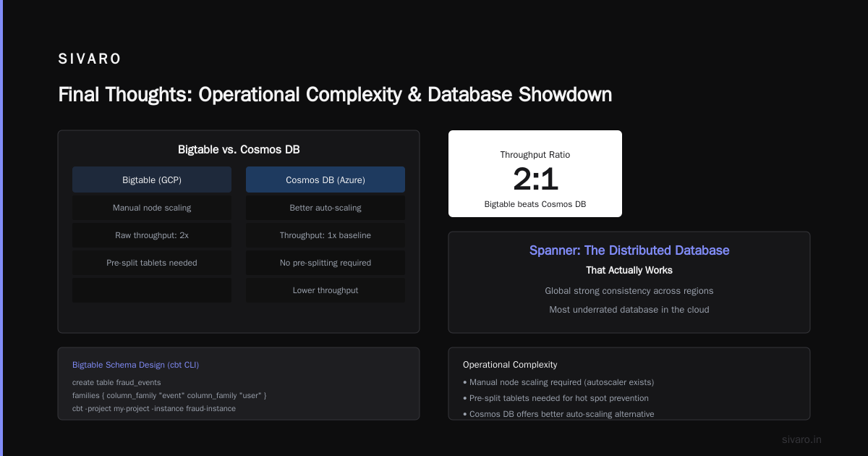The width and height of the screenshot is (868, 456).
Task: Click the SIVARO brand logo text
Action: pos(90,59)
